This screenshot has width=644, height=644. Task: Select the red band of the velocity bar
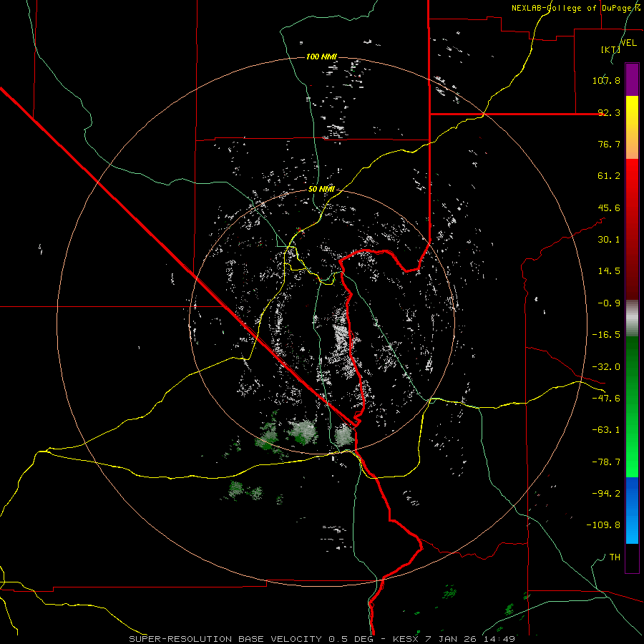tap(632, 229)
